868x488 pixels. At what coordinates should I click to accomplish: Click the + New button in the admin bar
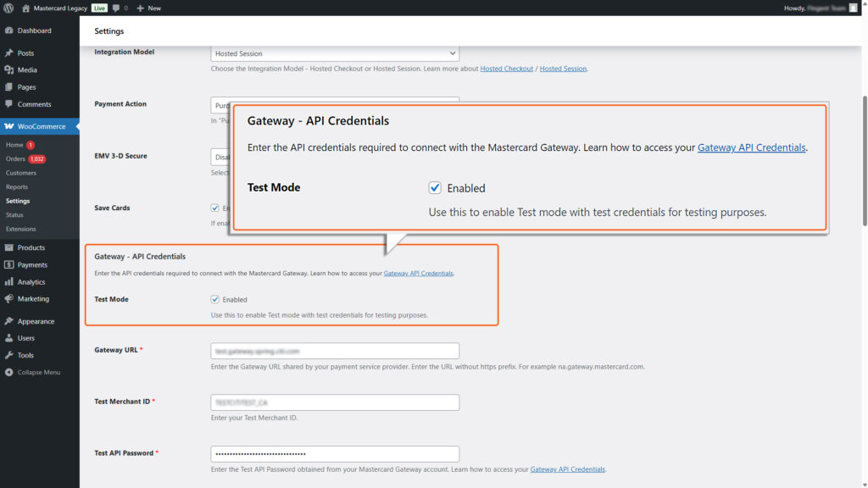(147, 8)
